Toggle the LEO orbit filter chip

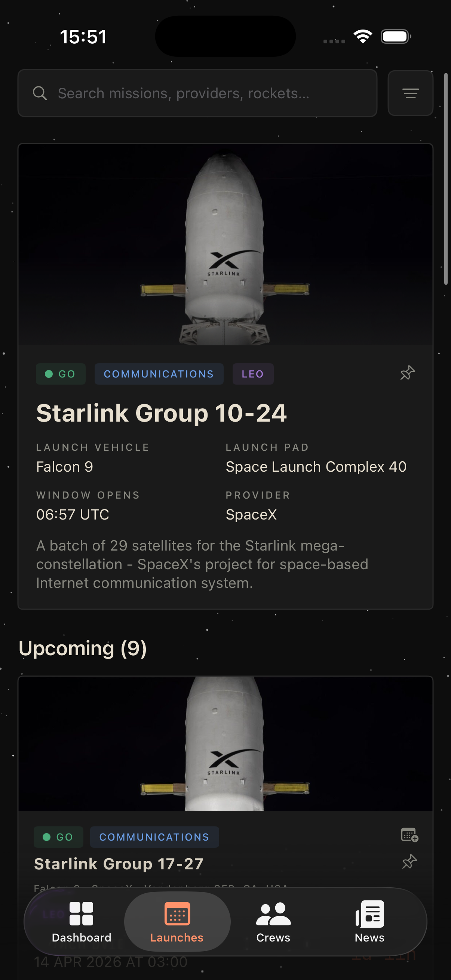pos(252,374)
